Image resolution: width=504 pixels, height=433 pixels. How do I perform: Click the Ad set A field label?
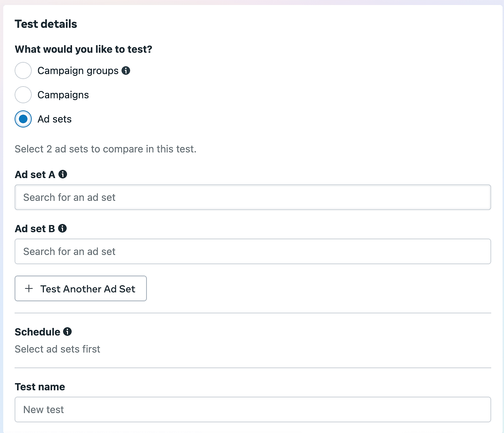tap(35, 174)
